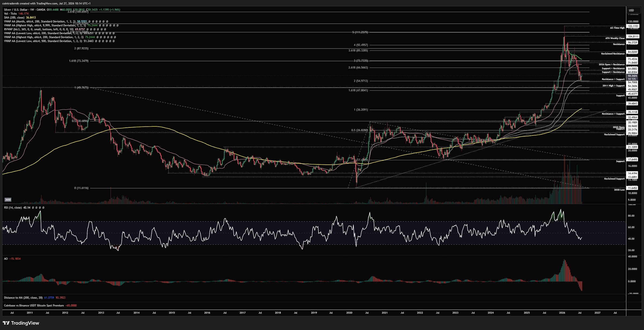This screenshot has height=330, width=644.
Task: Click the 2026 label on the time axis
Action: 562,313
